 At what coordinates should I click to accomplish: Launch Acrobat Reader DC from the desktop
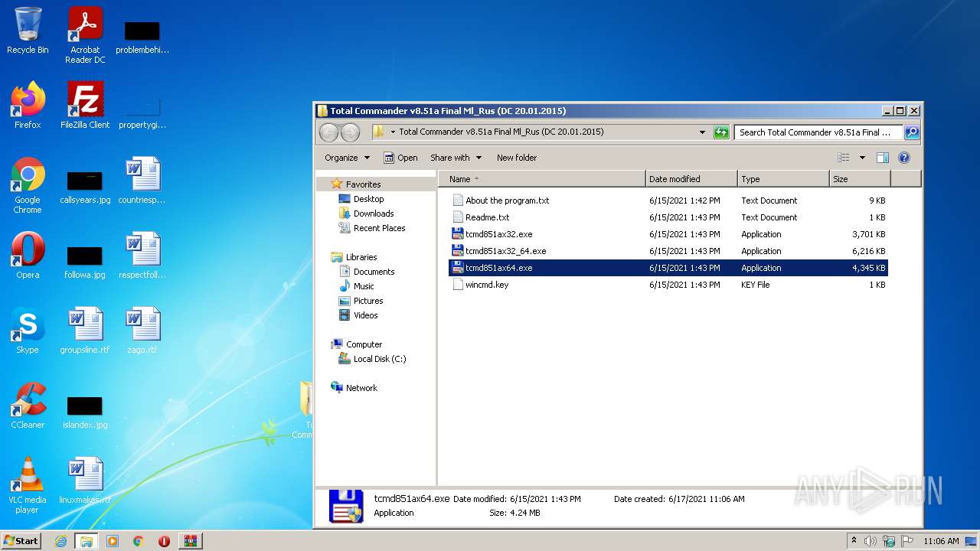85,35
